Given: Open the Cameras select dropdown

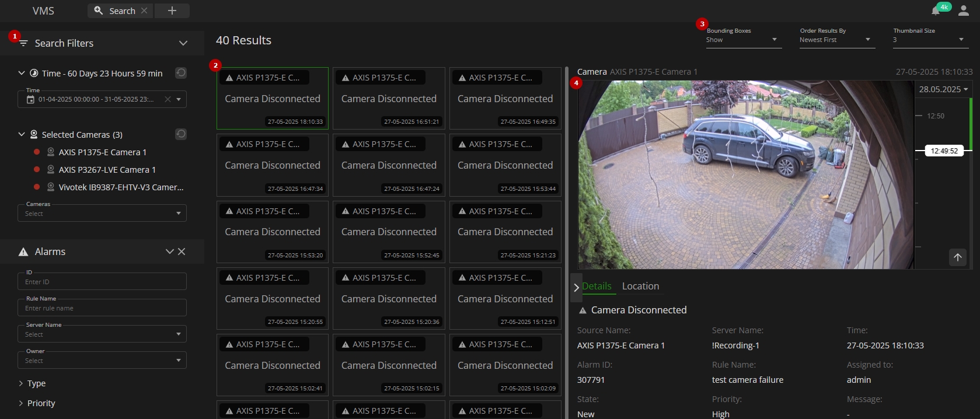Looking at the screenshot, I should (102, 213).
